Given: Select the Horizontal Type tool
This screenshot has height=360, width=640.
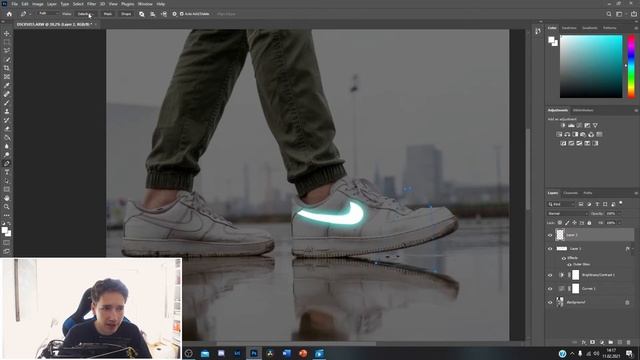Looking at the screenshot, I should [7, 172].
